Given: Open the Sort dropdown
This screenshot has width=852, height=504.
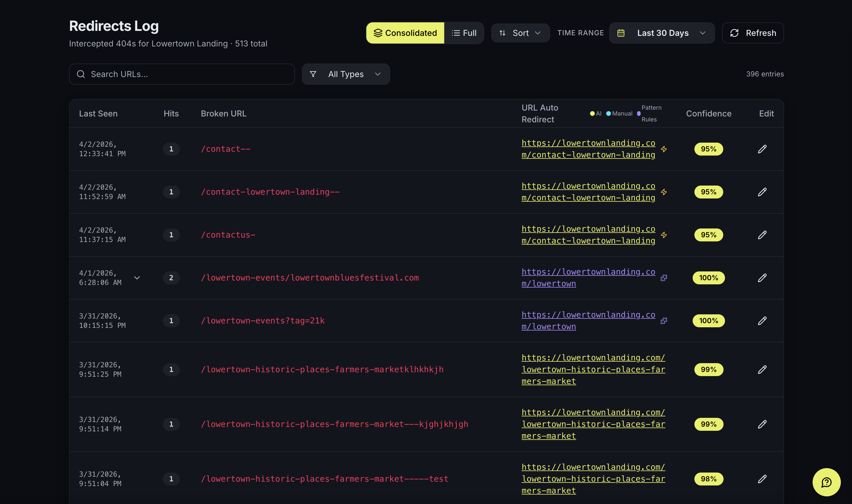Looking at the screenshot, I should click(520, 33).
